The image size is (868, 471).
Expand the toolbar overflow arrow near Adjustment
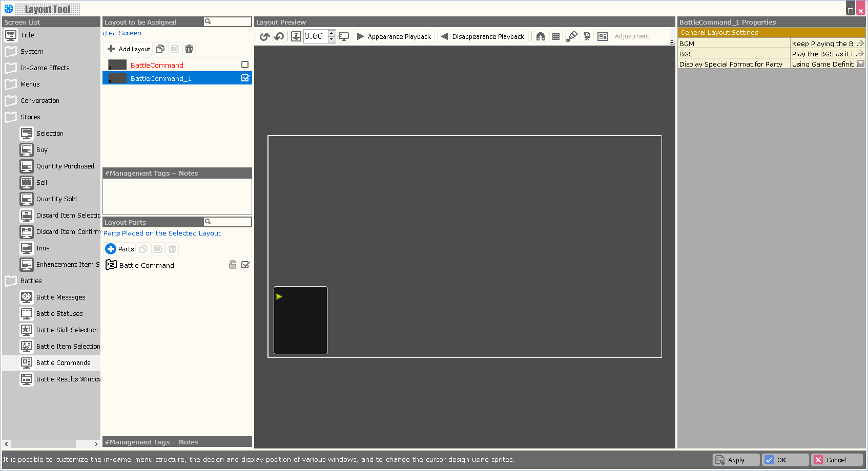pos(672,42)
